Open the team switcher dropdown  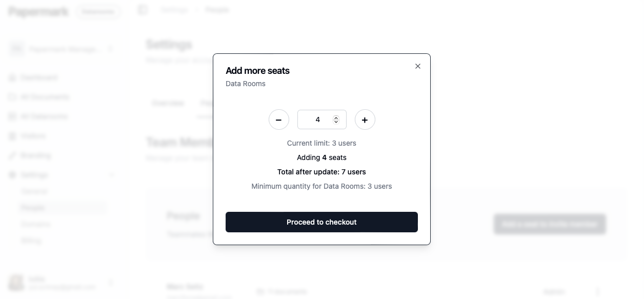(62, 49)
